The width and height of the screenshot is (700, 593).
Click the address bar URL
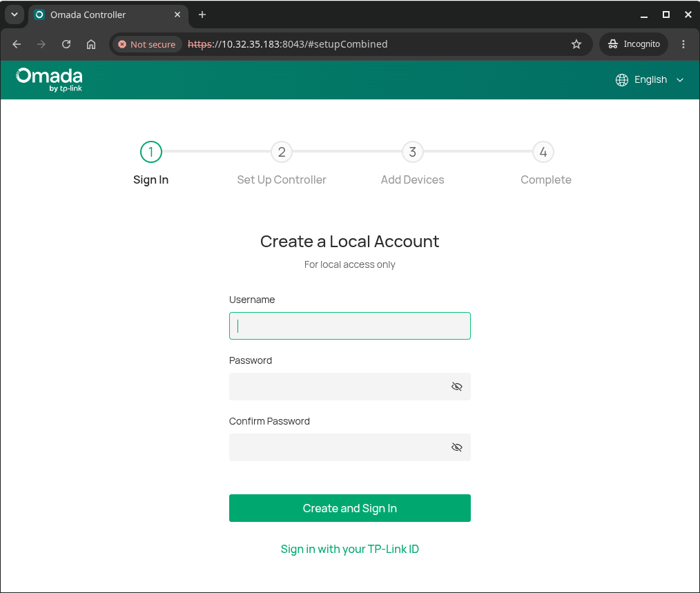pos(287,44)
